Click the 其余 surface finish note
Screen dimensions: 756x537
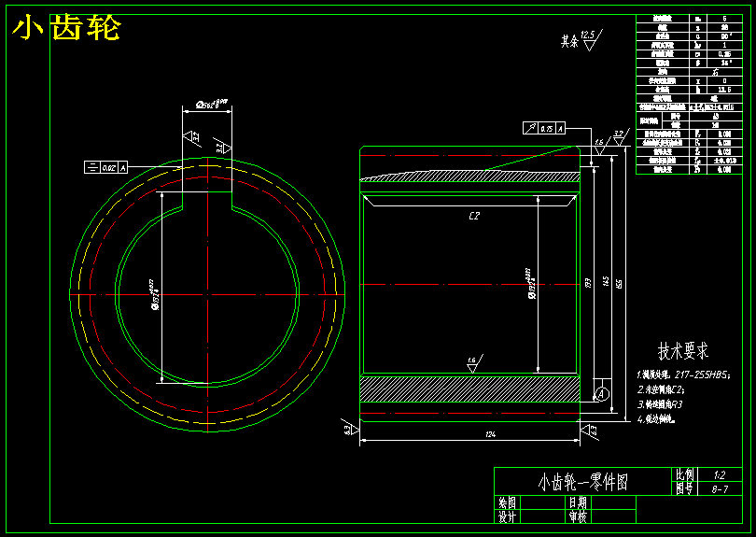coord(569,41)
